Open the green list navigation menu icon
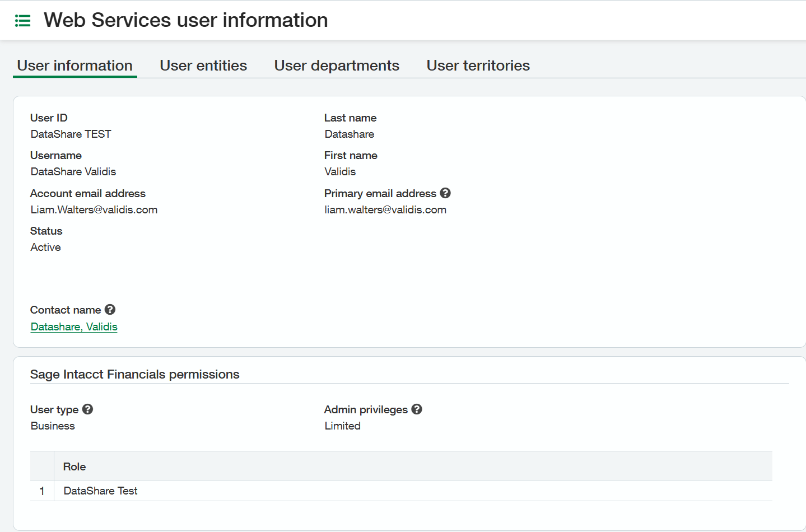Image resolution: width=806 pixels, height=532 pixels. (x=22, y=21)
